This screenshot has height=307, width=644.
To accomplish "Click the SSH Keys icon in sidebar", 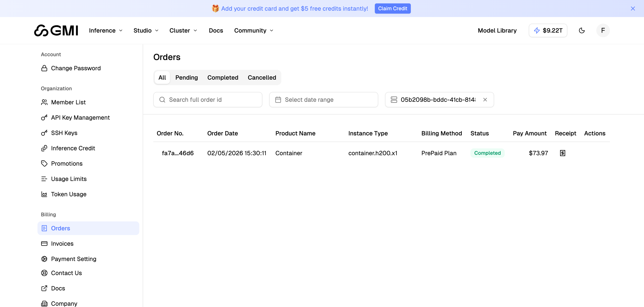I will coord(44,133).
